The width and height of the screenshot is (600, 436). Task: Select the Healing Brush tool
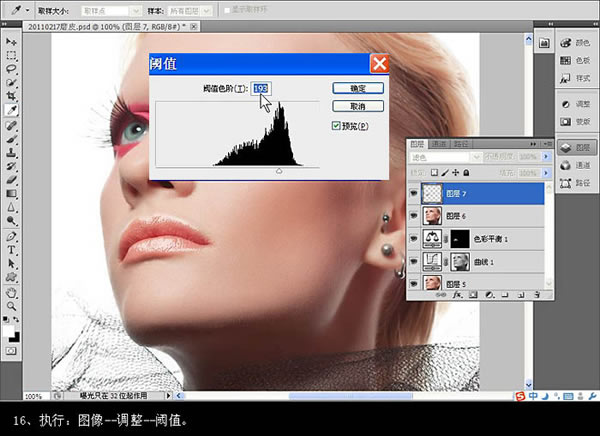coord(11,126)
